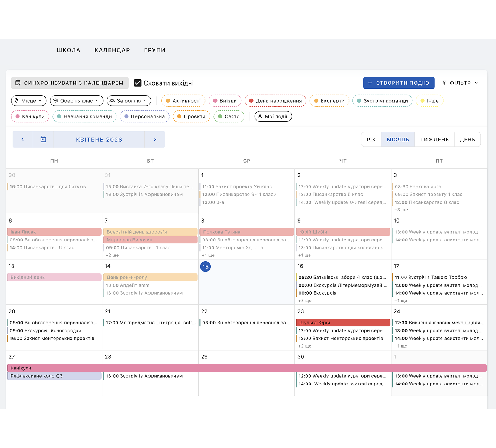Screen dimensions: 496x448
Task: Open Рефлексивне коло Q3 event
Action: click(54, 376)
